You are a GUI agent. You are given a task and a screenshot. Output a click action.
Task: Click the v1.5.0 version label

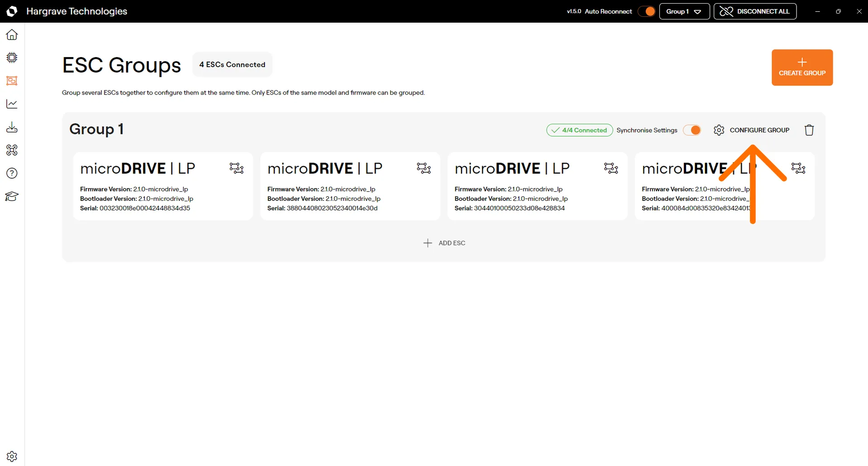(x=574, y=11)
